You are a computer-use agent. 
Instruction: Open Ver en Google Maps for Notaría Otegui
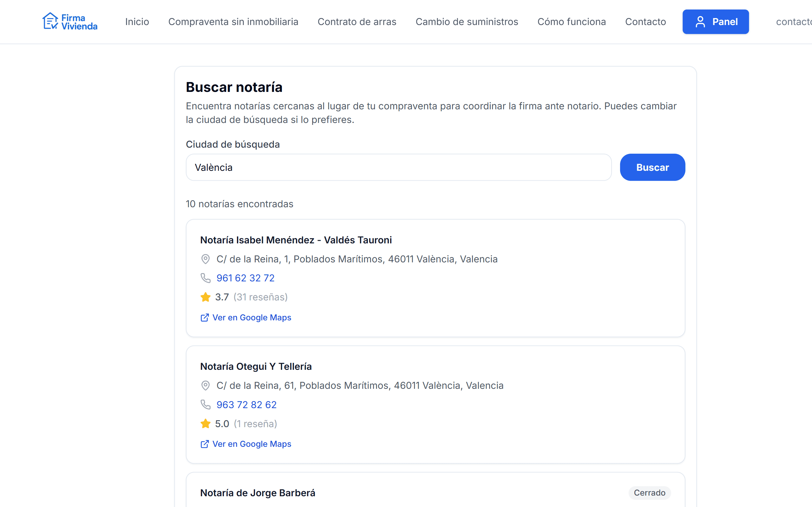coord(251,444)
